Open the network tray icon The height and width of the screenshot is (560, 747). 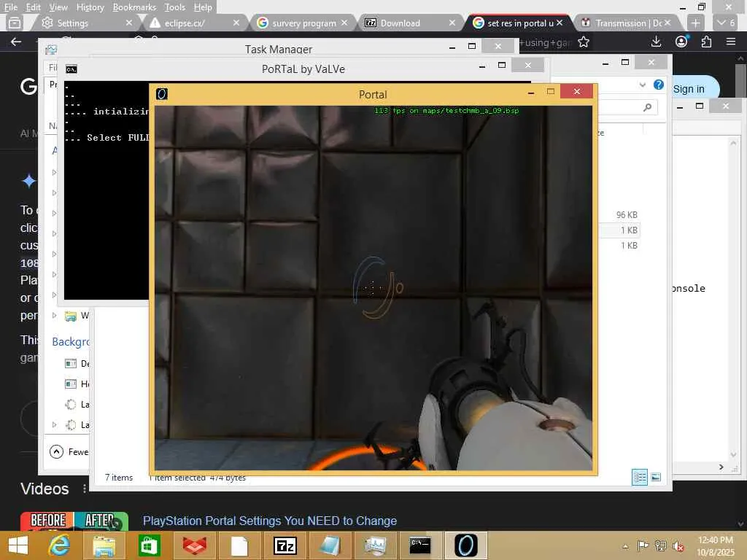[660, 545]
